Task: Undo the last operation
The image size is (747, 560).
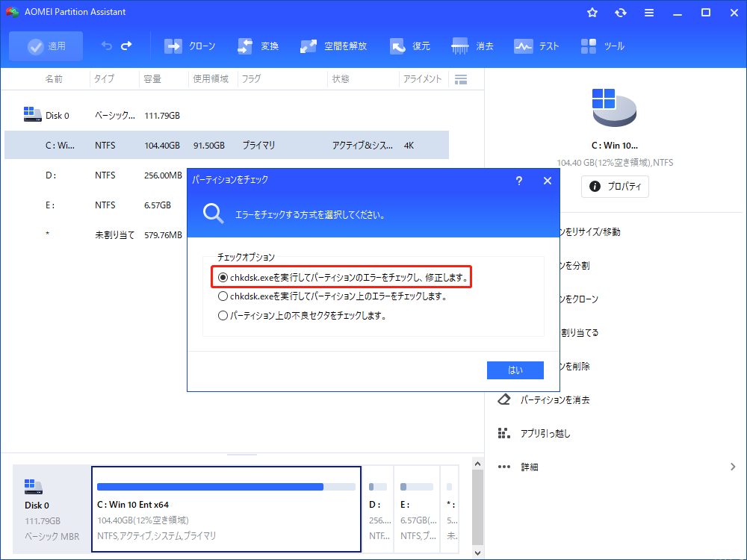Action: (107, 46)
